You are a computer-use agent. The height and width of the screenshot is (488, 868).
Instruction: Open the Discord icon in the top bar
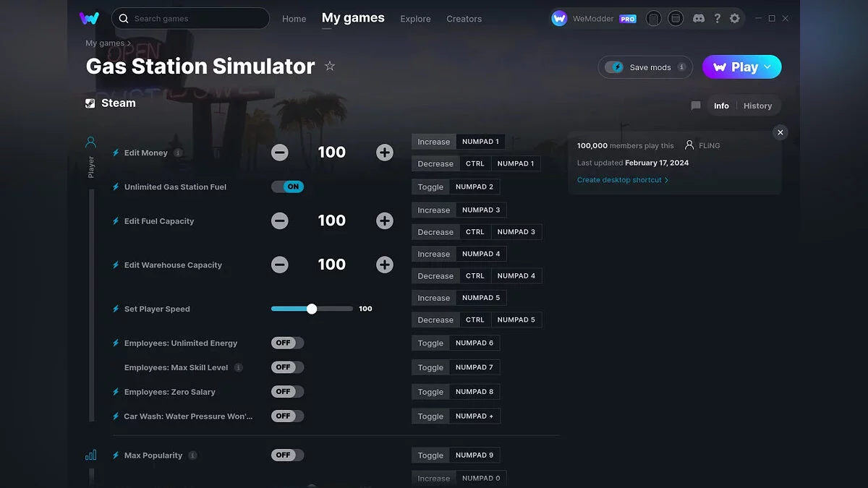(x=699, y=18)
